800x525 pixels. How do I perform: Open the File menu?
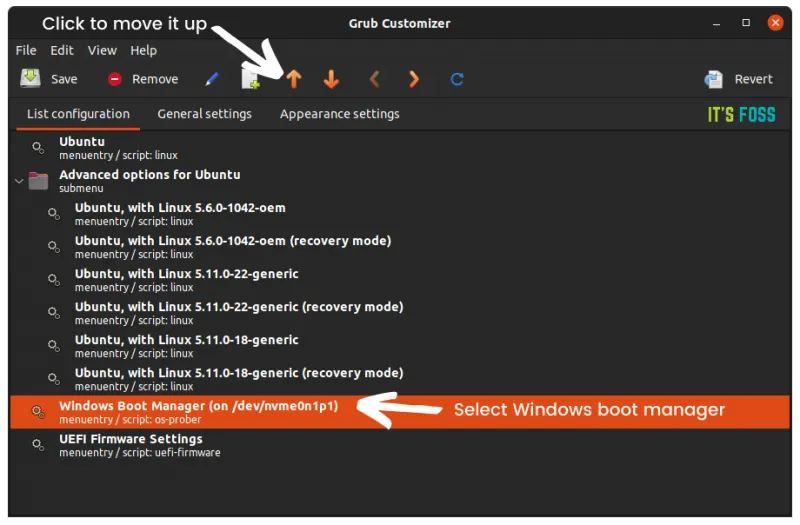point(26,50)
